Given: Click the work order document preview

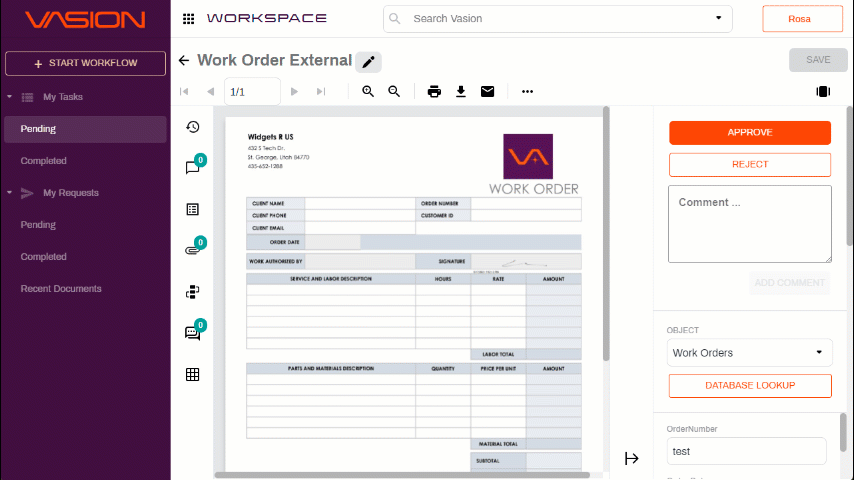Looking at the screenshot, I should click(414, 294).
